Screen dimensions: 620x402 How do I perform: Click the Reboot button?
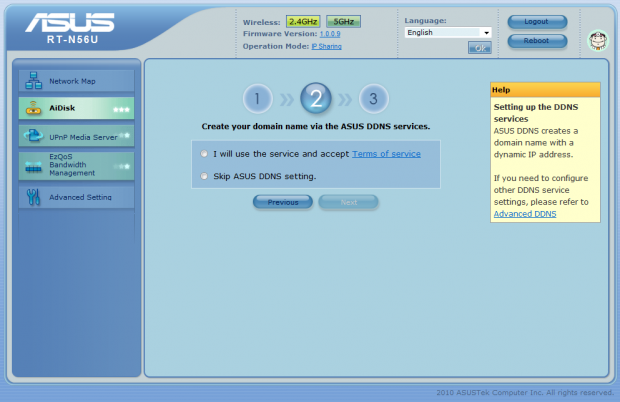(537, 41)
